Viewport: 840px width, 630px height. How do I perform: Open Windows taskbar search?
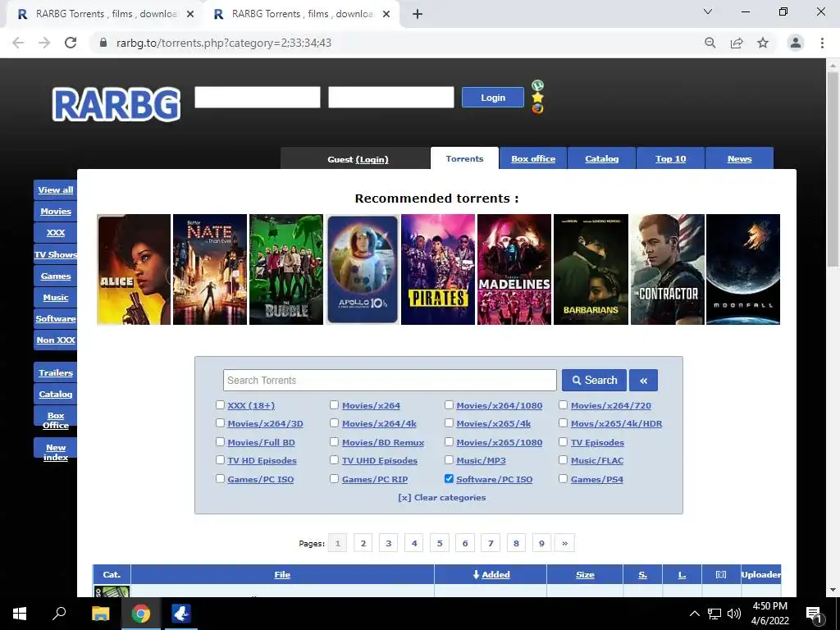point(59,614)
